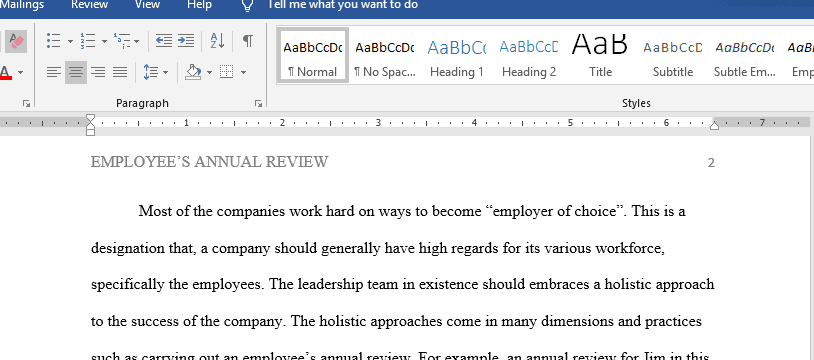This screenshot has width=814, height=360.
Task: Decrease the paragraph indent
Action: [164, 41]
